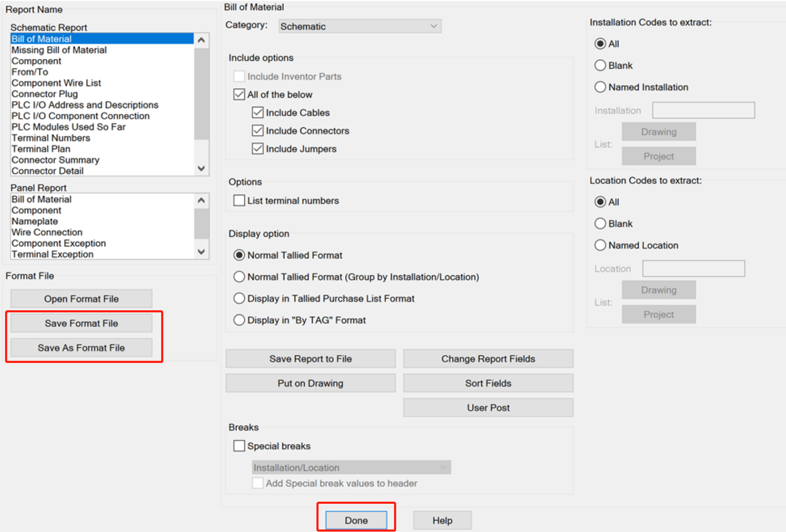Viewport: 786px width, 532px height.
Task: Uncheck All of the below
Action: click(x=239, y=94)
